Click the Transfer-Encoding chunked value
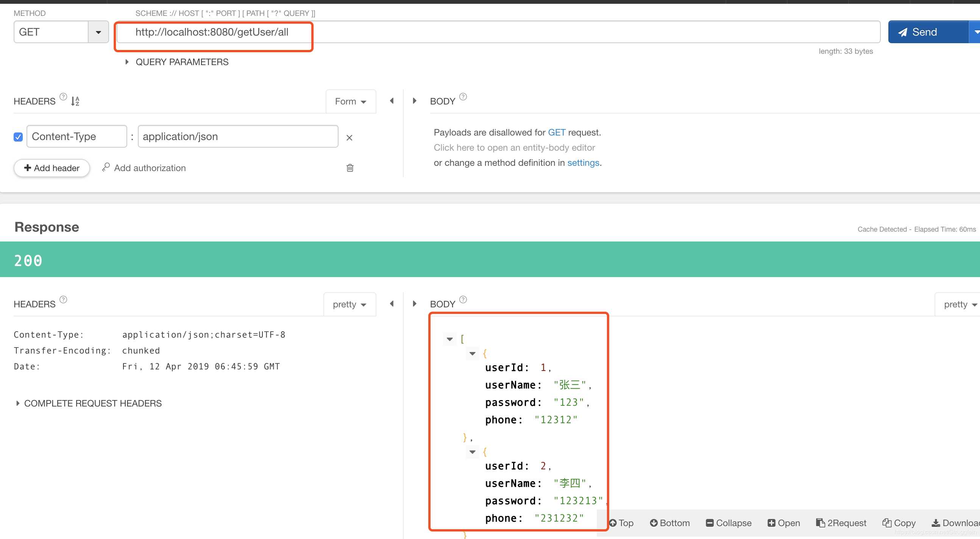The width and height of the screenshot is (980, 539). [x=141, y=351]
